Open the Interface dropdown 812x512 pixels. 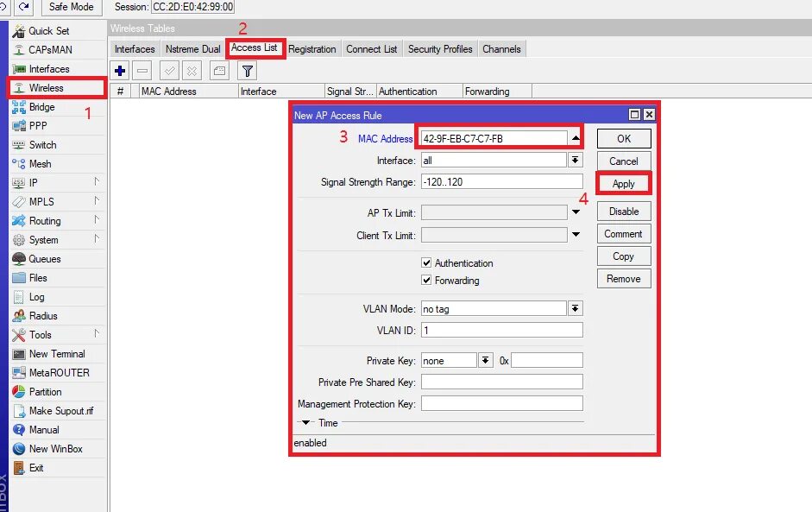pos(575,160)
